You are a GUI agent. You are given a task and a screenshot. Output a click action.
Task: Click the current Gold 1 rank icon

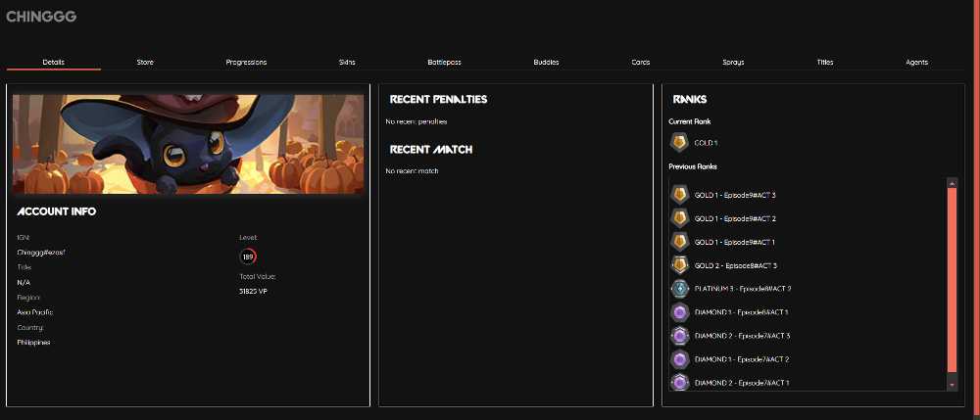pos(679,143)
